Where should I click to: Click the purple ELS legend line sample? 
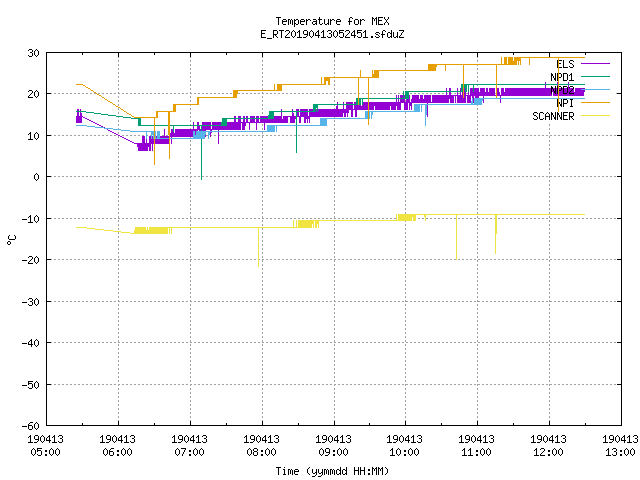point(595,64)
